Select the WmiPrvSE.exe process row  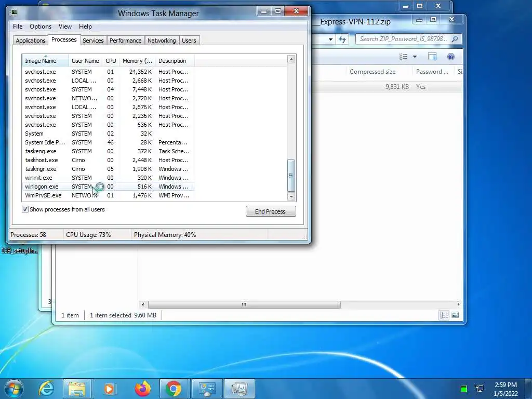(108, 195)
